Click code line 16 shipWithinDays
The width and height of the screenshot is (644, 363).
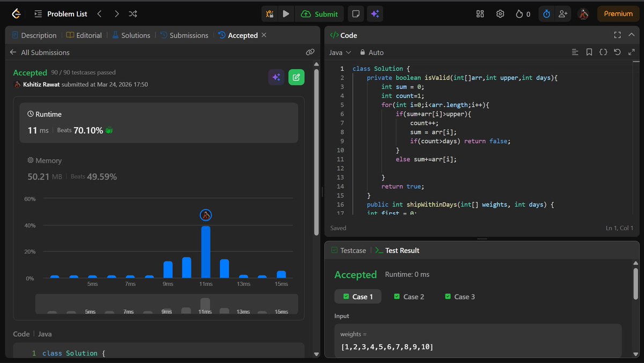[x=460, y=204]
